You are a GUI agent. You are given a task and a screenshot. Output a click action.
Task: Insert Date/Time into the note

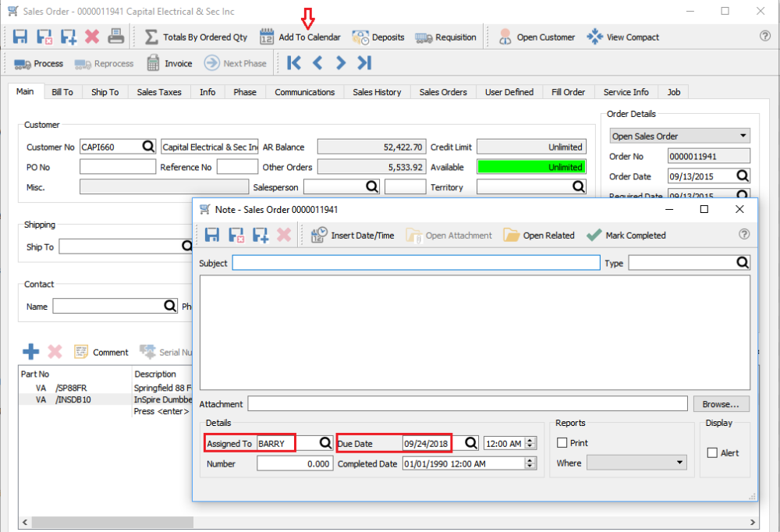pos(353,235)
